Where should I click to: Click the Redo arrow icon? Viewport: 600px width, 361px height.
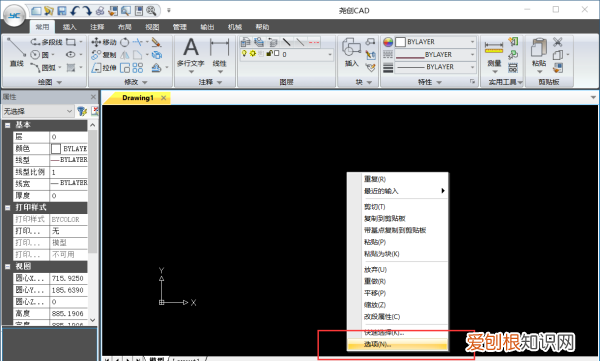[87, 11]
